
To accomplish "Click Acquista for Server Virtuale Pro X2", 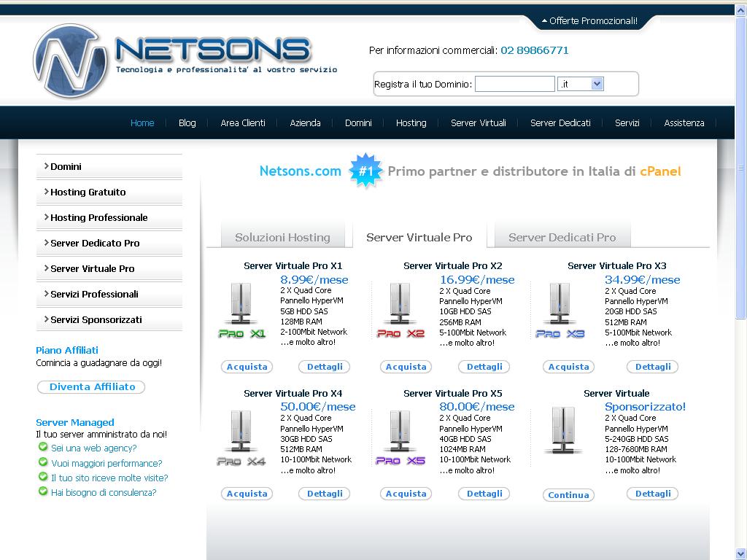I will (x=406, y=367).
